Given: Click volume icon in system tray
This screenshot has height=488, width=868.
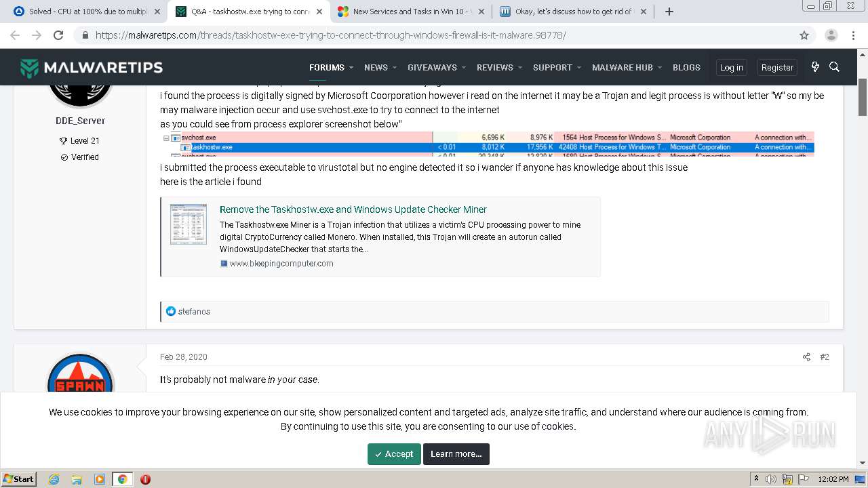Looking at the screenshot, I should (771, 479).
